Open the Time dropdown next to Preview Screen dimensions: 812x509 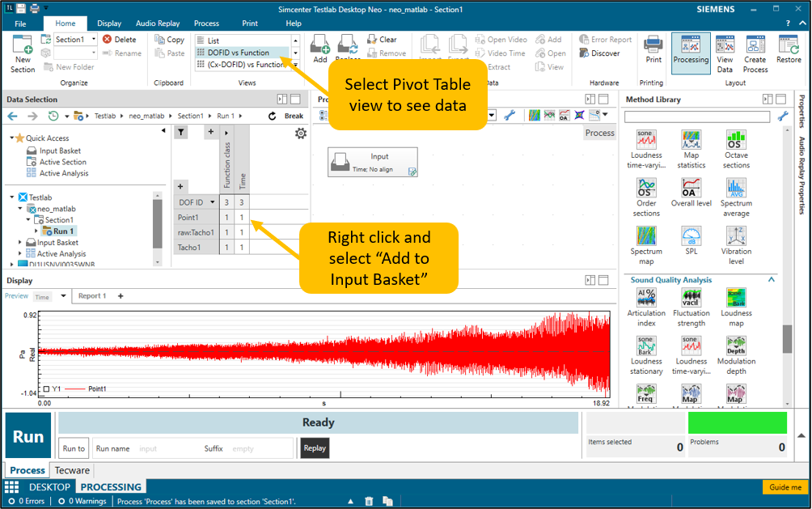click(63, 296)
